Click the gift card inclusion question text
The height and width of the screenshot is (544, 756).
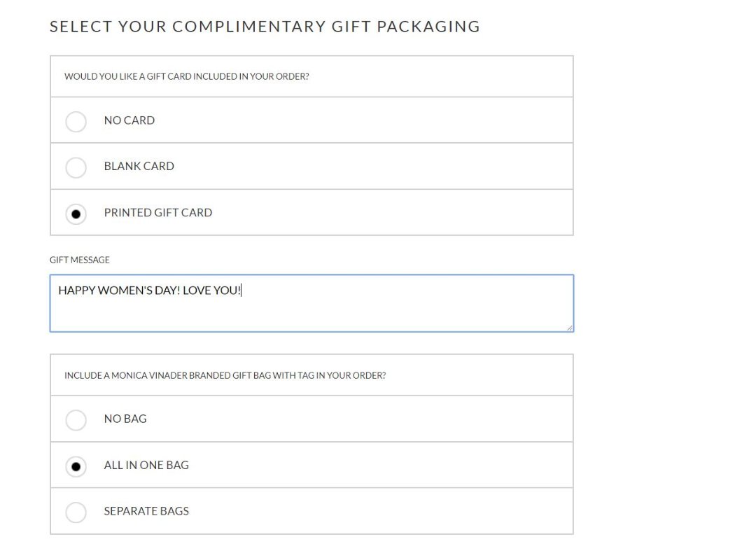(187, 77)
